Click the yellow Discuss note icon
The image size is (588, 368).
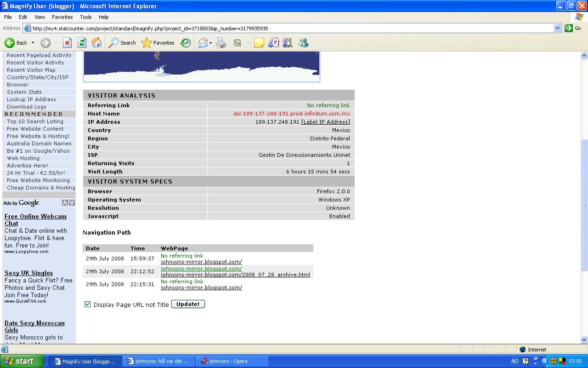pyautogui.click(x=259, y=43)
